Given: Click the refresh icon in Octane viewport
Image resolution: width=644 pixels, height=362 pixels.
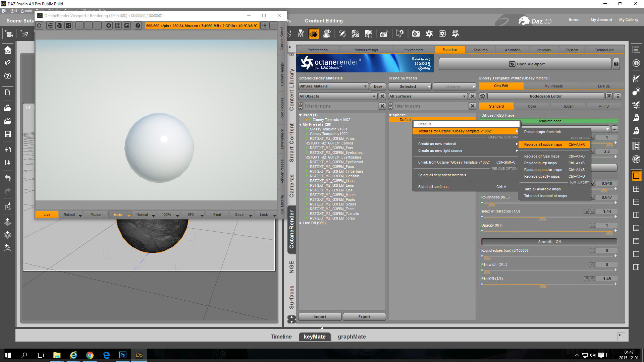Looking at the screenshot, I should pos(40,26).
